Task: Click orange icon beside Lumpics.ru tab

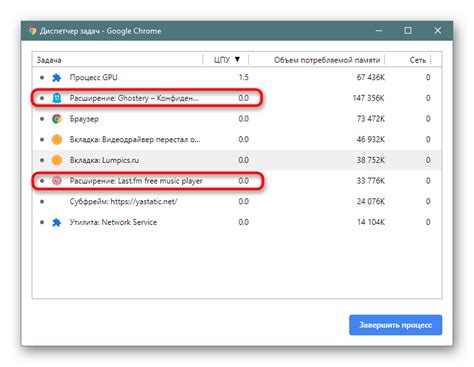Action: [57, 160]
